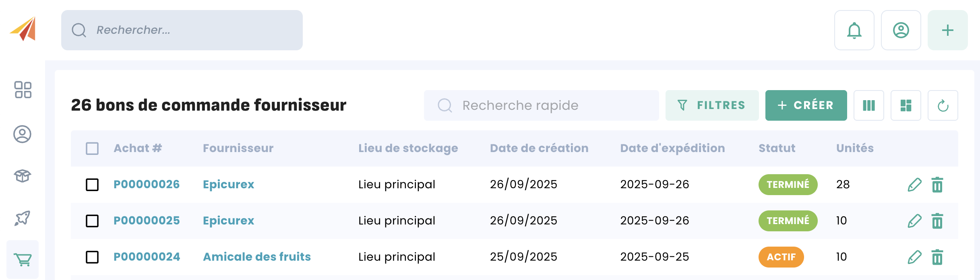Select all rows with header checkbox
980x280 pixels.
(92, 148)
